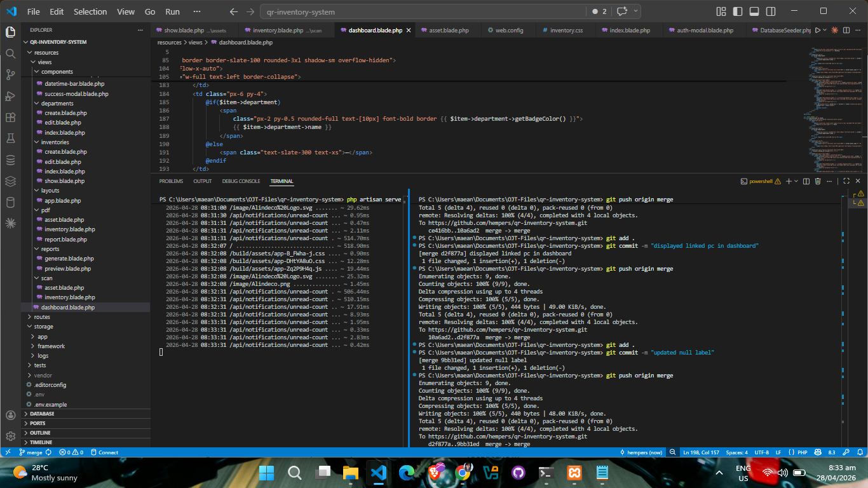Open the Run and Debug view

10,96
